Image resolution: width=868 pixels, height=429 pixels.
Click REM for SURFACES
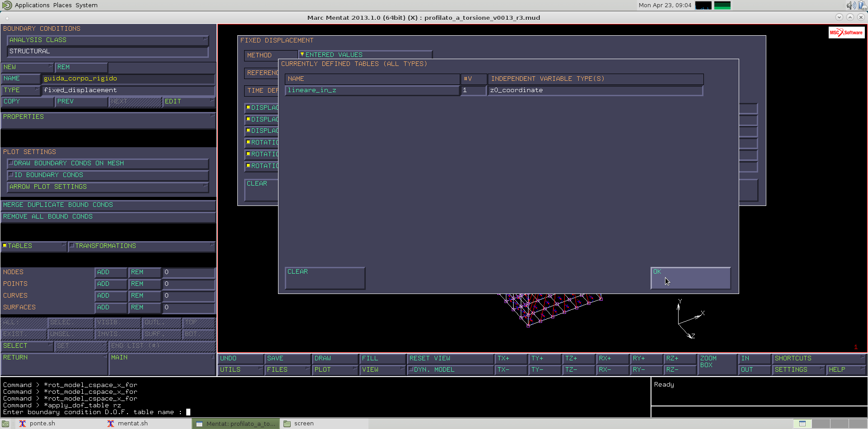[x=145, y=308]
